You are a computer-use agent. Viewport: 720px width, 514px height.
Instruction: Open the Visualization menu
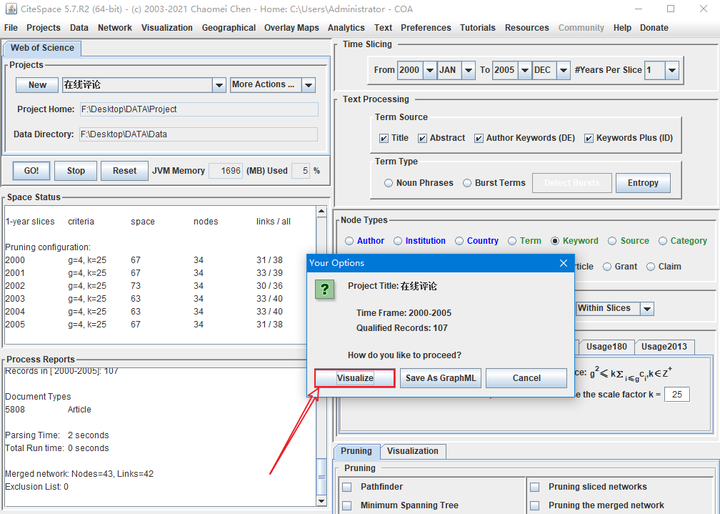[167, 28]
